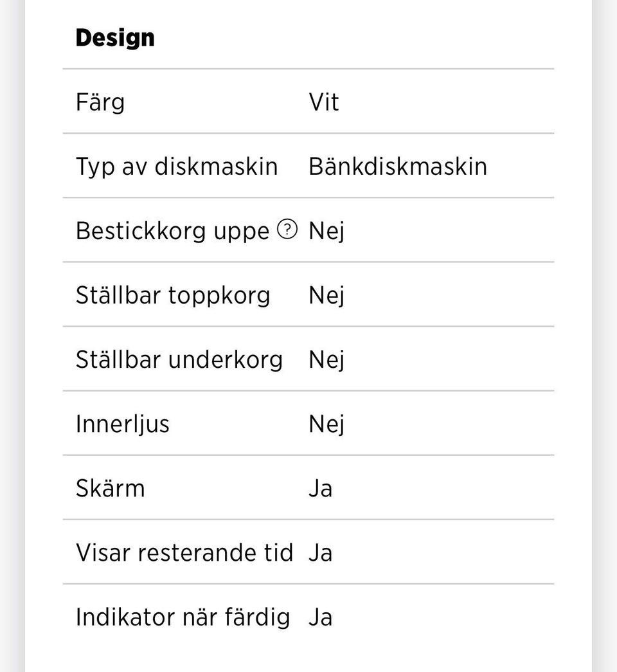Click Nej next to Ställbar underkorg

point(326,360)
